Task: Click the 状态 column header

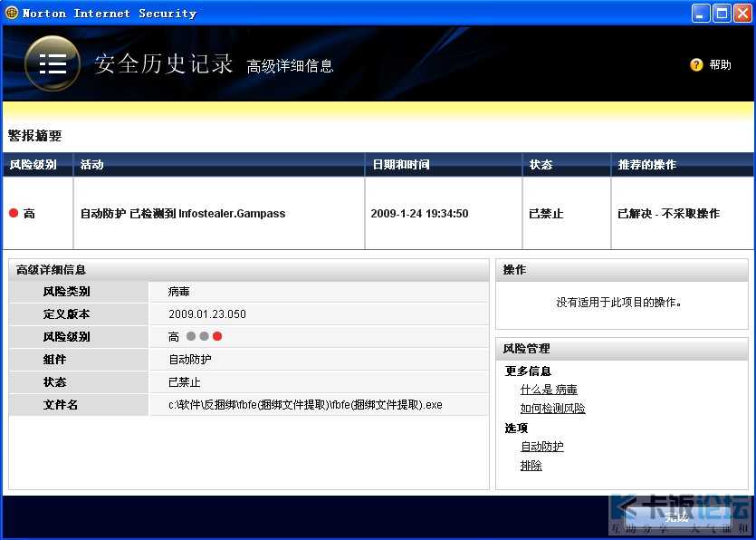Action: [567, 165]
